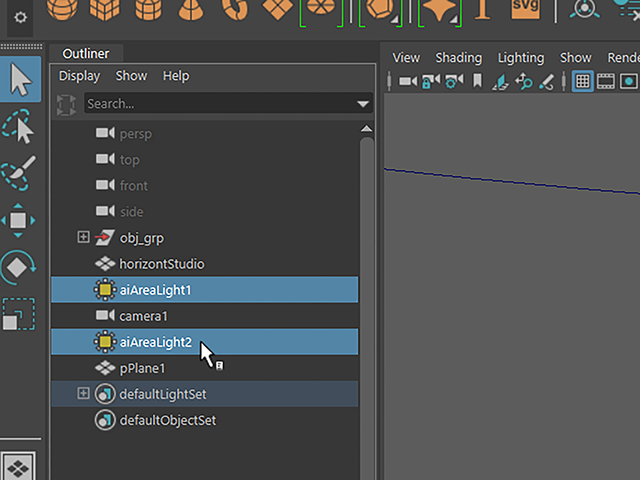
Task: Click the Grease pencil icon
Action: point(547,82)
